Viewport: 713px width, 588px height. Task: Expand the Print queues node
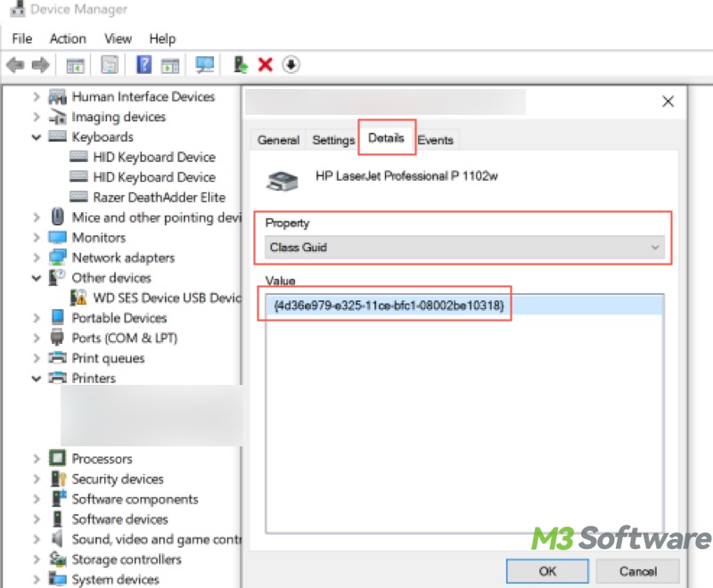click(37, 358)
